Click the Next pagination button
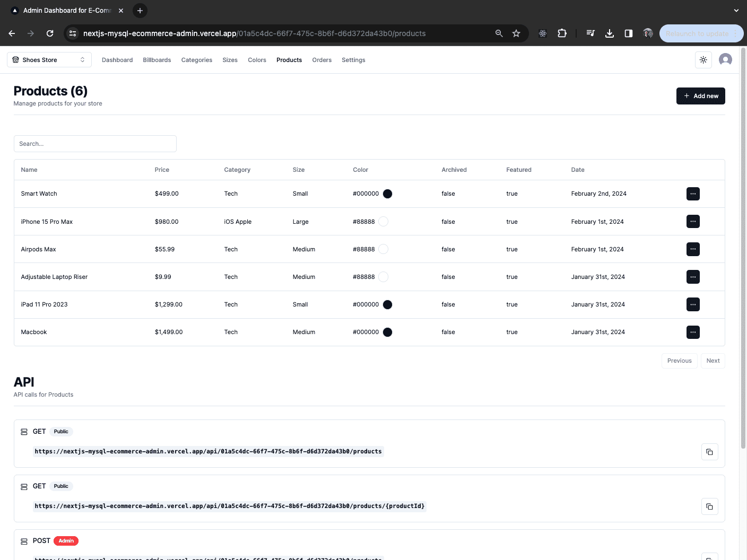Image resolution: width=747 pixels, height=560 pixels. [713, 361]
